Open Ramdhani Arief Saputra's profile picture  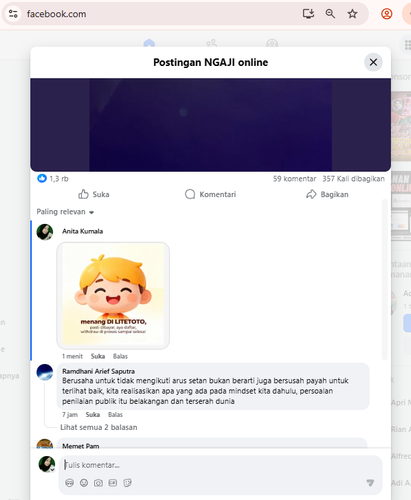tap(45, 372)
